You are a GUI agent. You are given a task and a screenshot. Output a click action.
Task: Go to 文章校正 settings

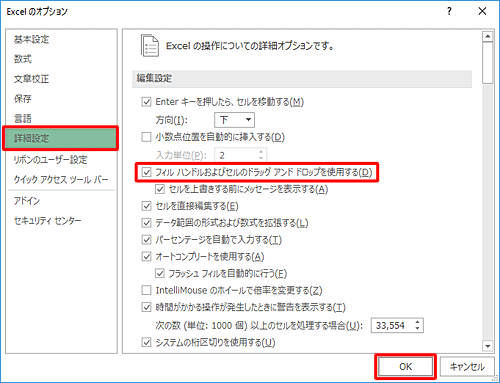[31, 79]
